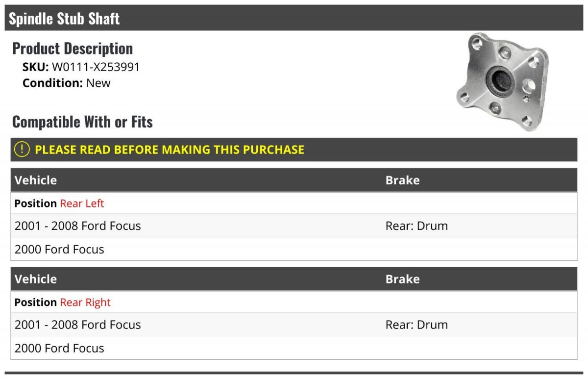Open the spindle stub shaft product image
Image resolution: width=588 pixels, height=379 pixels.
pos(503,81)
